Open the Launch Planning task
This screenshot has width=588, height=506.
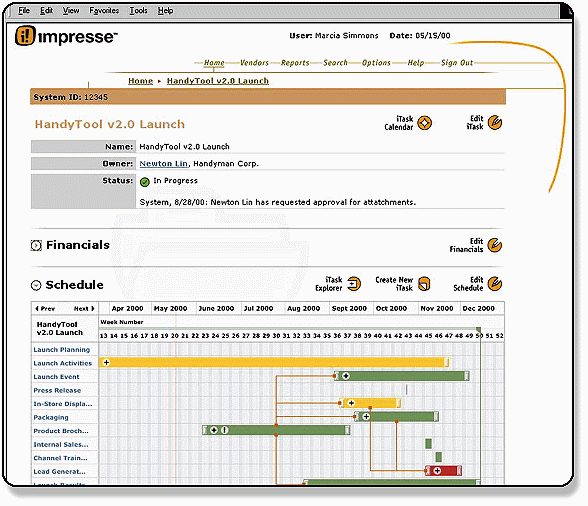[x=62, y=350]
